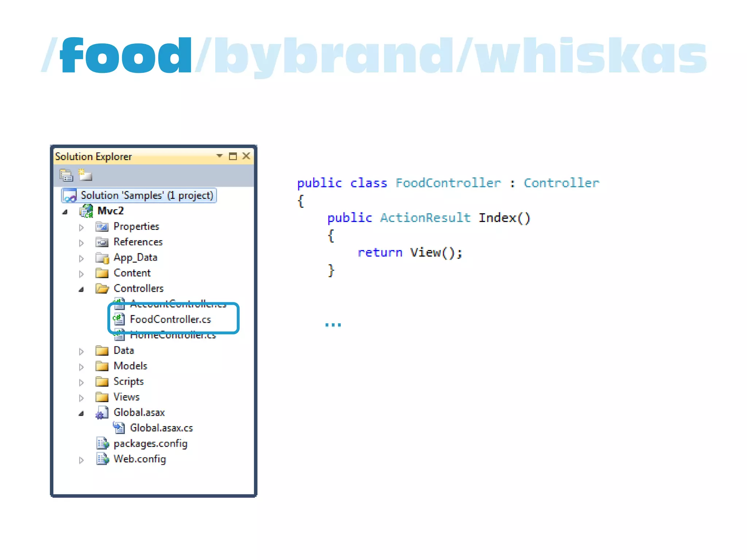This screenshot has width=747, height=560.
Task: Click the References folder icon
Action: click(102, 242)
